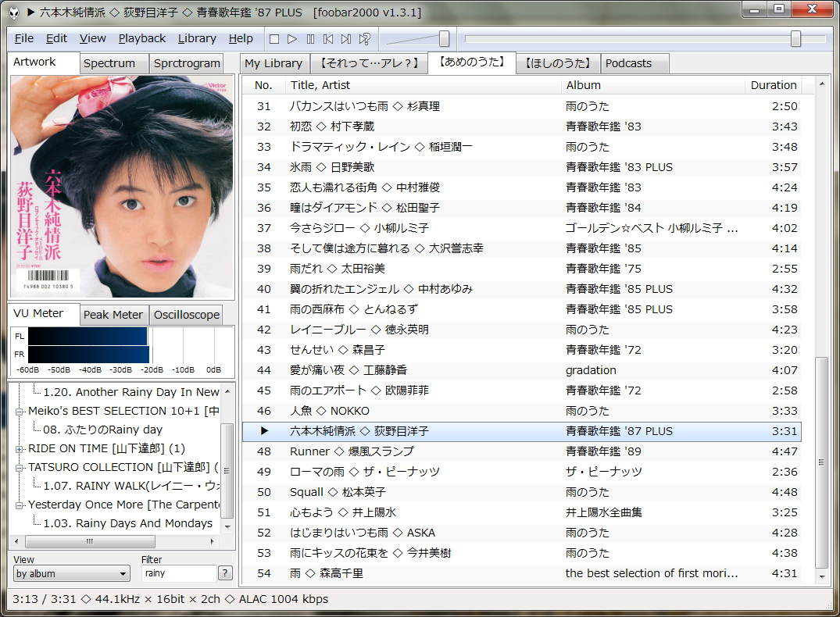Select track 44 愛が痛い夜
840x617 pixels.
[x=522, y=370]
